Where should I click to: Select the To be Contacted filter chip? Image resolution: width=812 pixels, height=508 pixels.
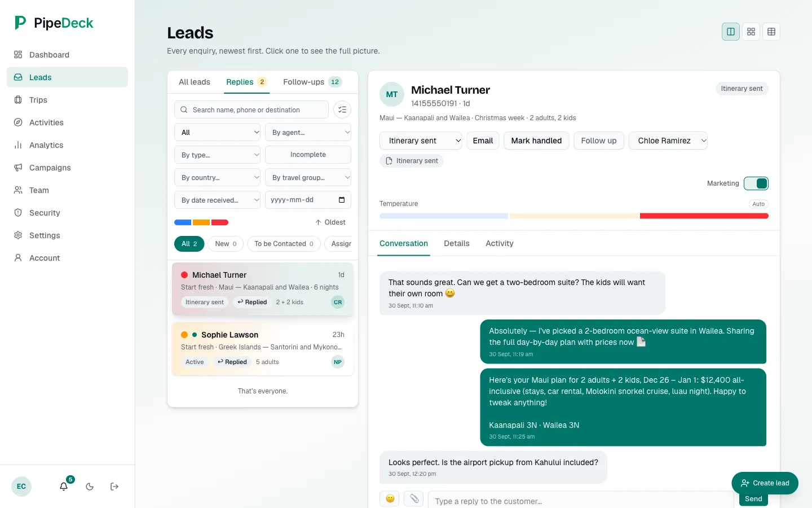284,244
